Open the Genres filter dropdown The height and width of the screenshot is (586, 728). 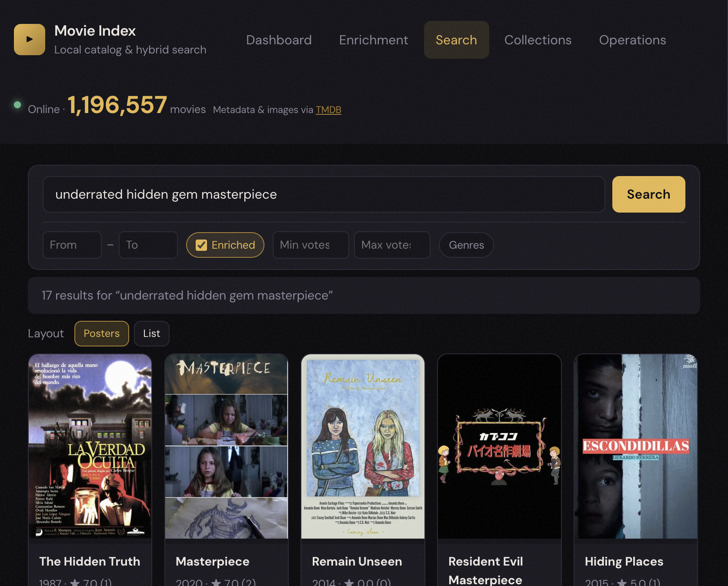coord(466,245)
